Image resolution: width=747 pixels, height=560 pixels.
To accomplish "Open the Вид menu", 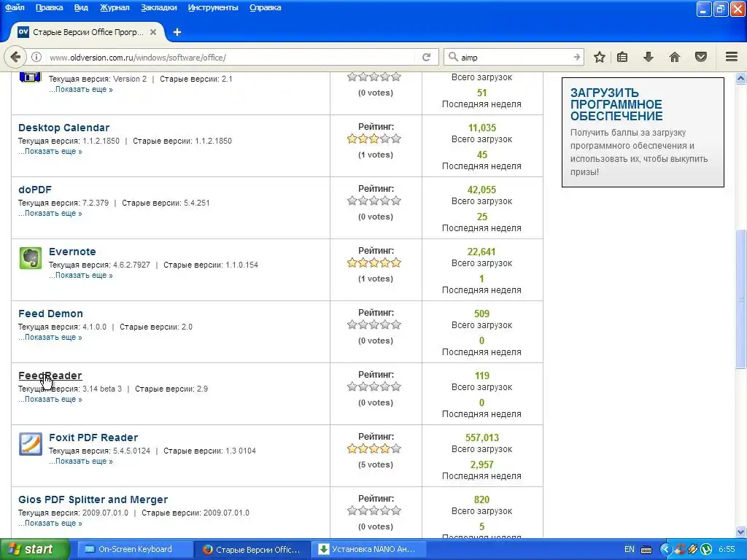I will pyautogui.click(x=81, y=7).
